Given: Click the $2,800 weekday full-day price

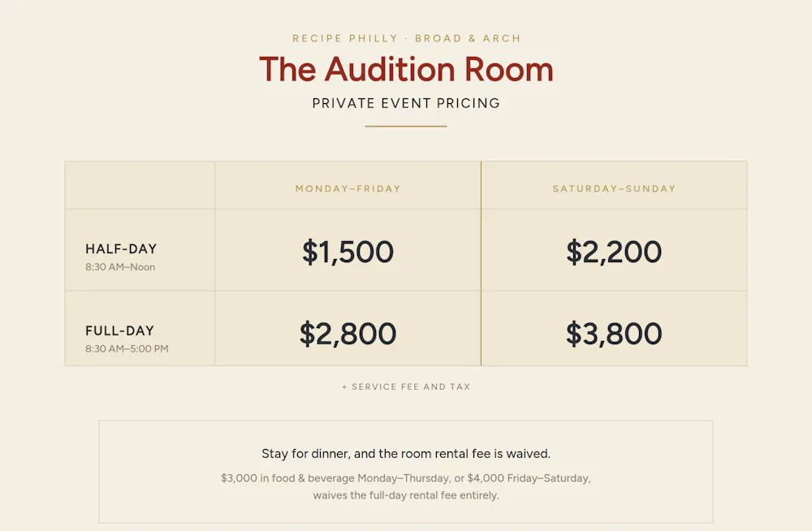Looking at the screenshot, I should [348, 334].
